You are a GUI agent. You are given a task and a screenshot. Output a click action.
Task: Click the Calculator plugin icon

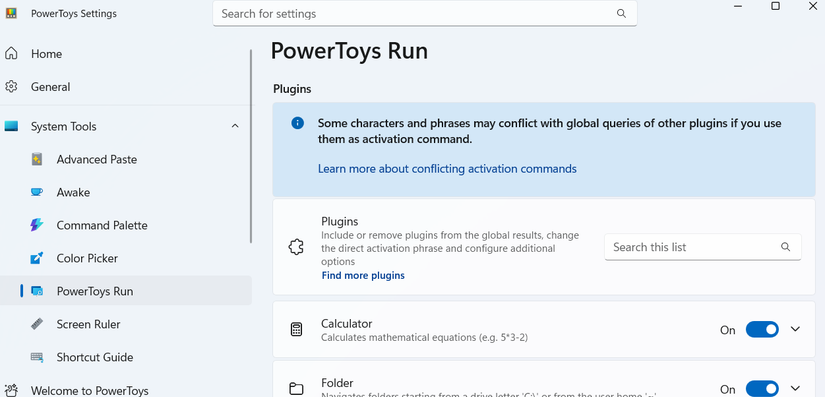296,330
